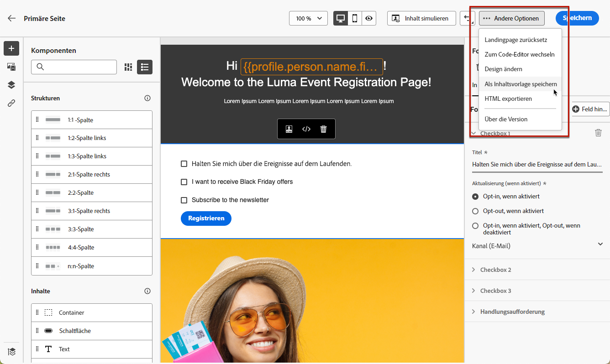Viewport: 610px width, 364px height.
Task: Expand the Kanal (E-Mail) dropdown
Action: 537,246
